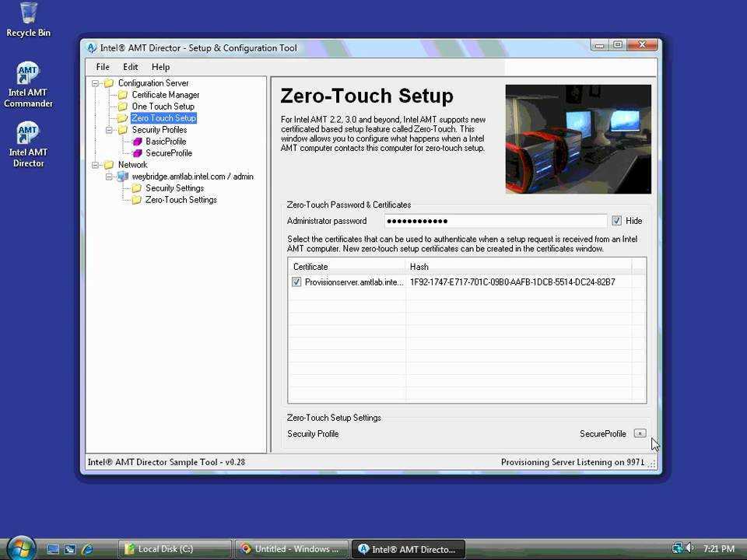Select the Intel AMT Commander desktop shortcut
Image resolution: width=747 pixels, height=560 pixels.
(28, 85)
